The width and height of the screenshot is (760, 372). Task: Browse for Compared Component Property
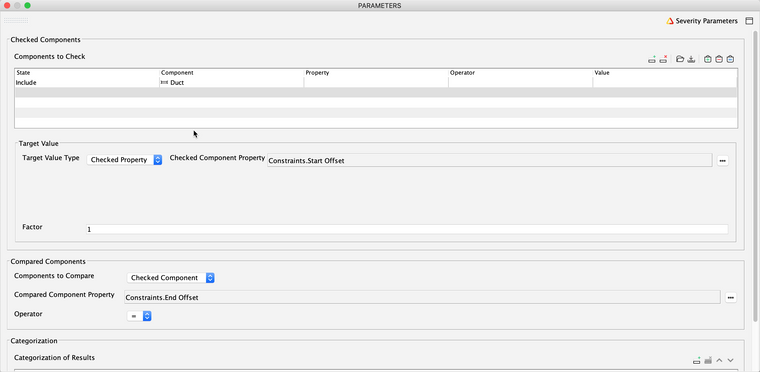pos(731,297)
